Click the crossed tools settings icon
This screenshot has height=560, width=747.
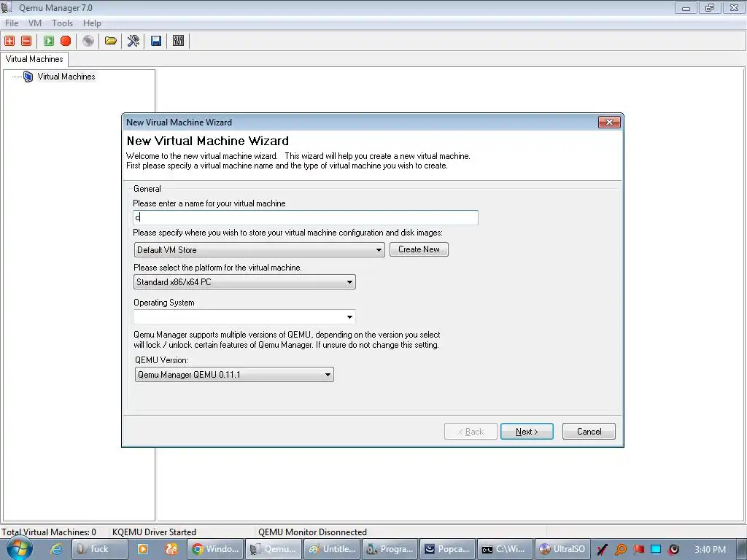click(x=133, y=41)
